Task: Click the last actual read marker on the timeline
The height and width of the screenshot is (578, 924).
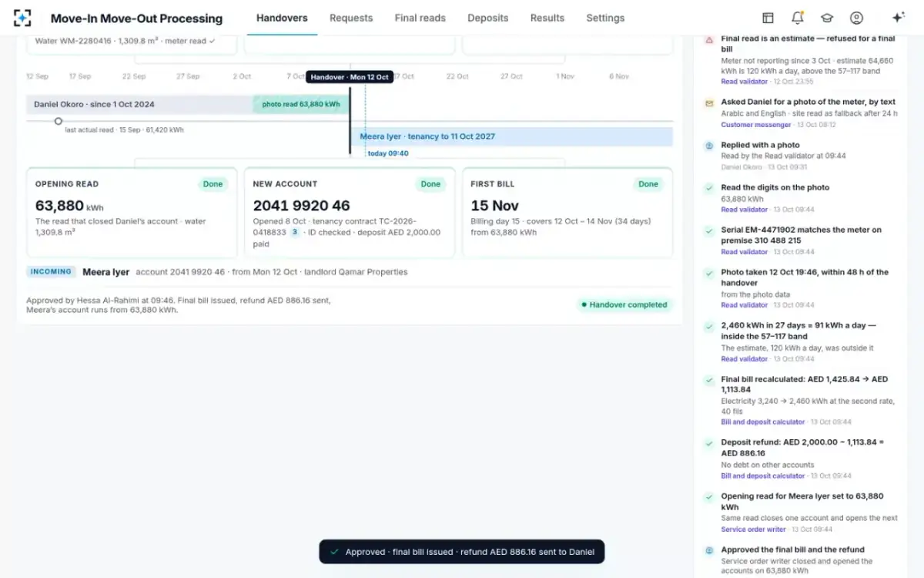Action: point(58,121)
